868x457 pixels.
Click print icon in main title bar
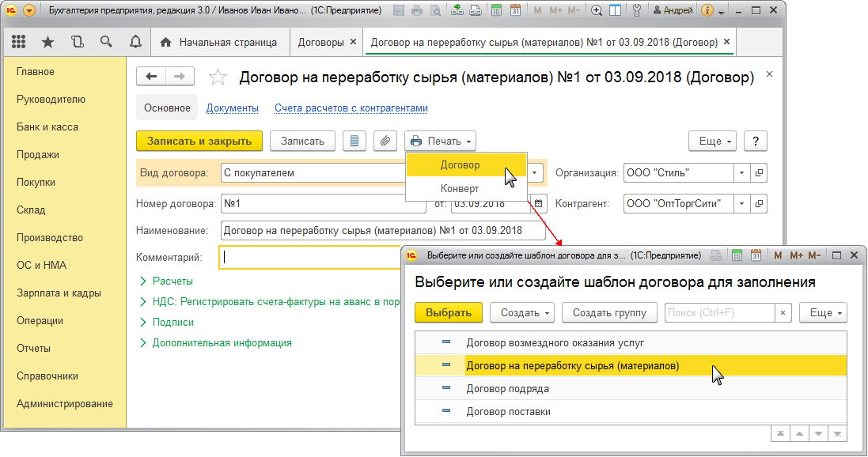(x=418, y=10)
